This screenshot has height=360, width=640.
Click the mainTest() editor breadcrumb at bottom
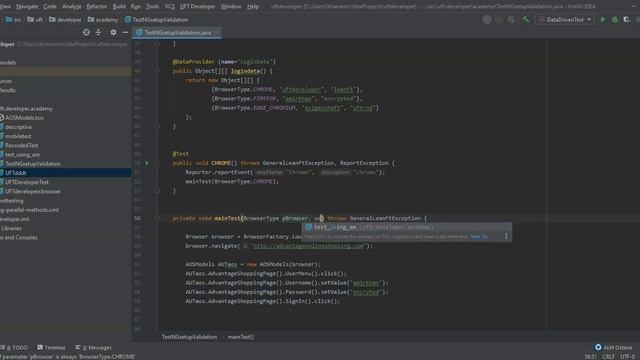click(241, 337)
